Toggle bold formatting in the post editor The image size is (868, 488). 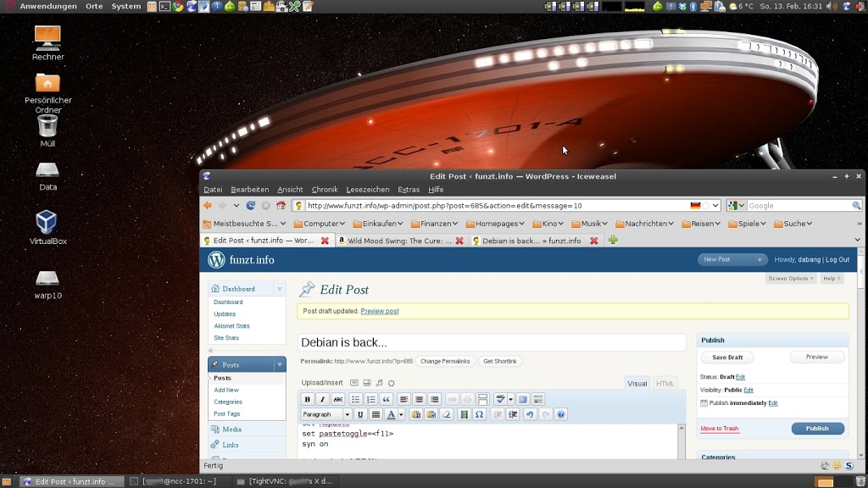pyautogui.click(x=307, y=399)
